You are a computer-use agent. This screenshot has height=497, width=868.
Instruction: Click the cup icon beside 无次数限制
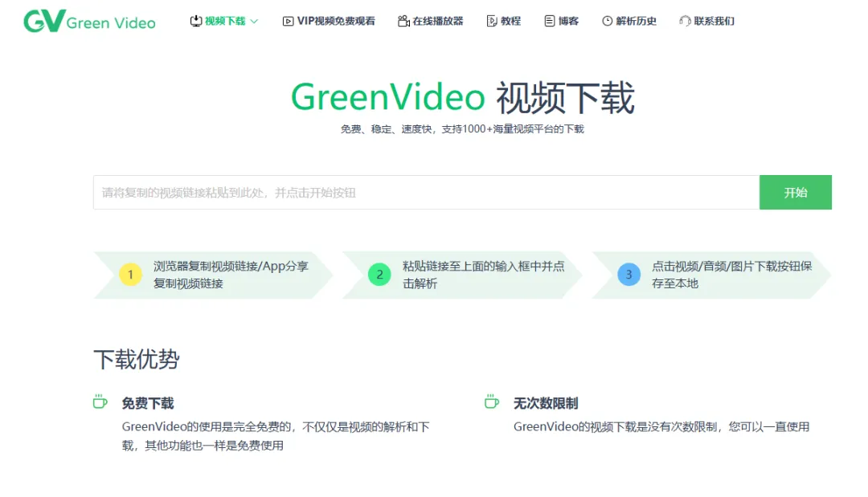pos(492,401)
